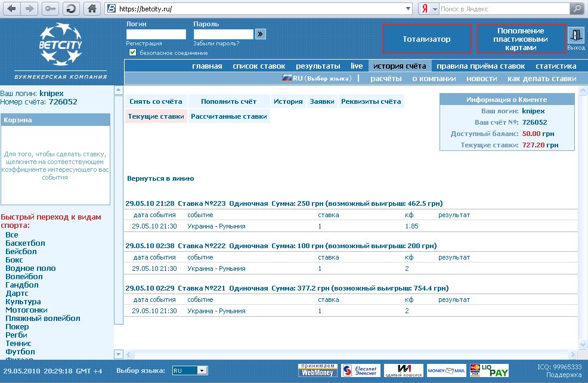Click the Выход exit door icon
Viewport: 588px width, 383px height.
click(x=575, y=36)
